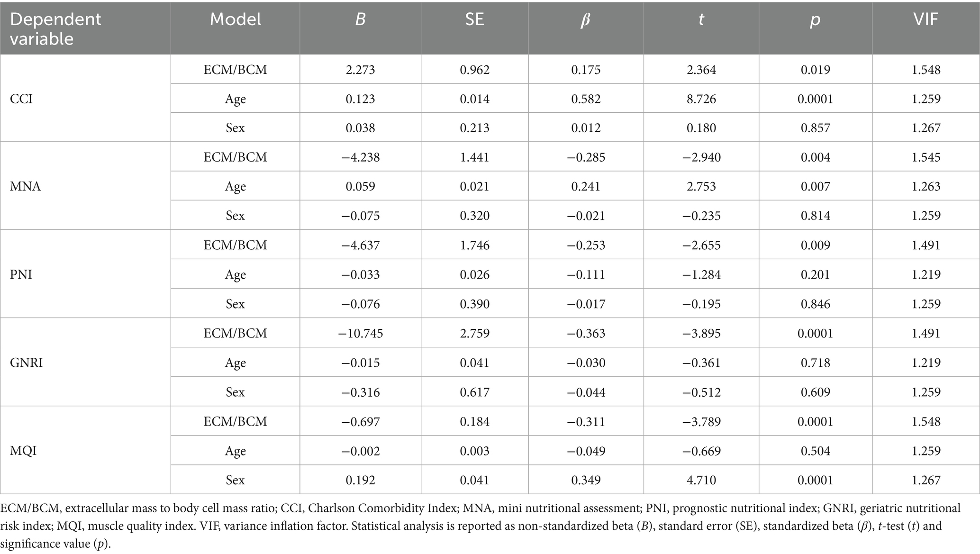Click the B value −10.745

pyautogui.click(x=360, y=333)
